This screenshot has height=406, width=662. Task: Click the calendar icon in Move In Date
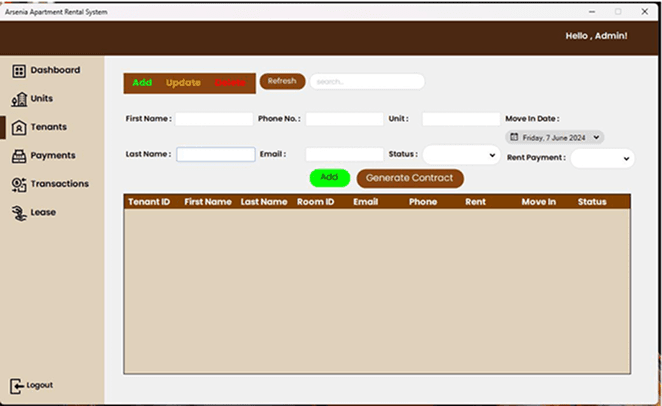pos(514,137)
